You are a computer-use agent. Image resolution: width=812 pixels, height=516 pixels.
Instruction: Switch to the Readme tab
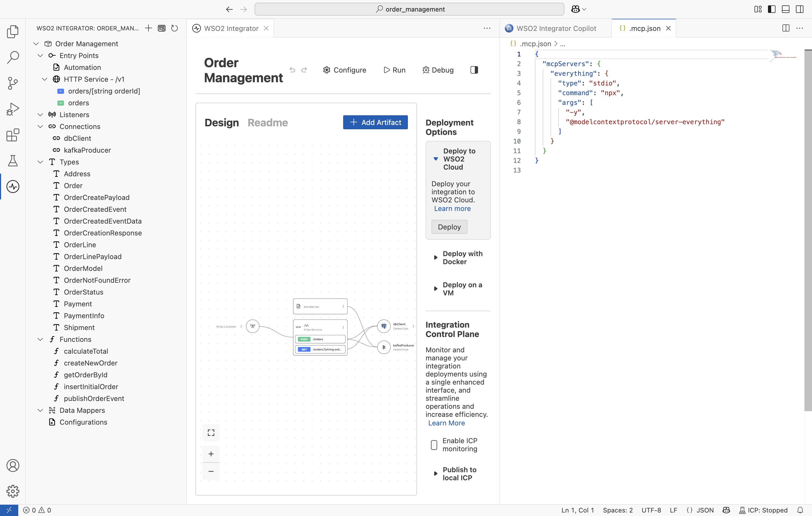[268, 123]
